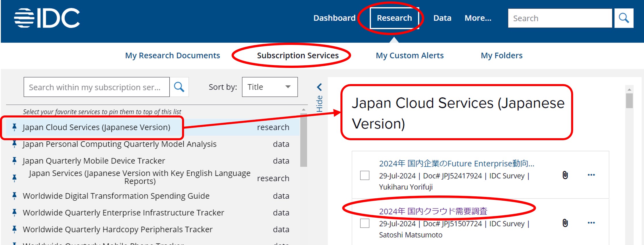Click the document panel scrollbar thumb

click(629, 101)
